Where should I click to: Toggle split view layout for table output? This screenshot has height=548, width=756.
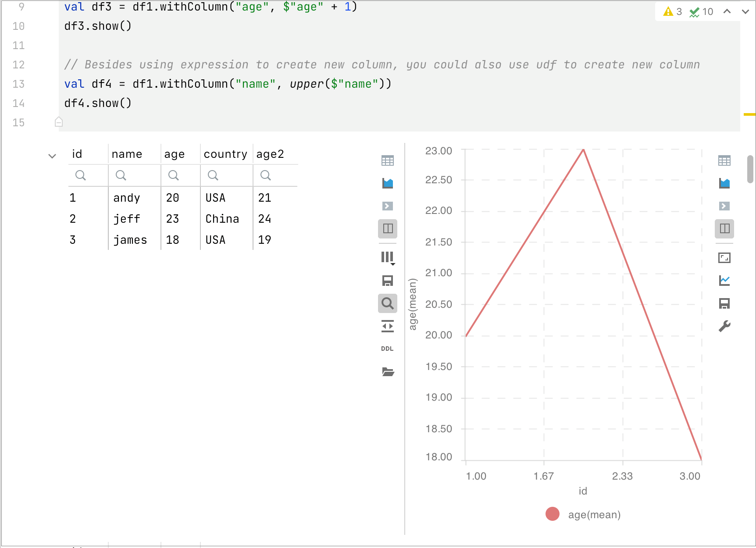point(387,229)
